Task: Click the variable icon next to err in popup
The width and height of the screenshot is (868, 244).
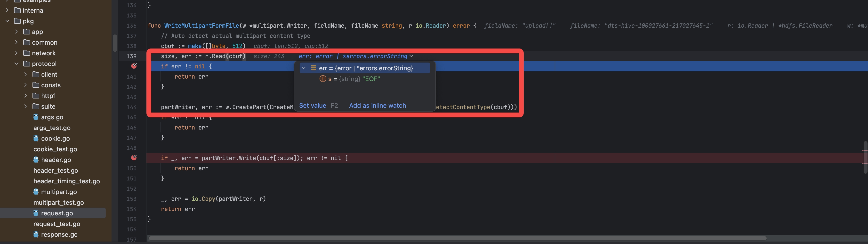Action: [313, 68]
